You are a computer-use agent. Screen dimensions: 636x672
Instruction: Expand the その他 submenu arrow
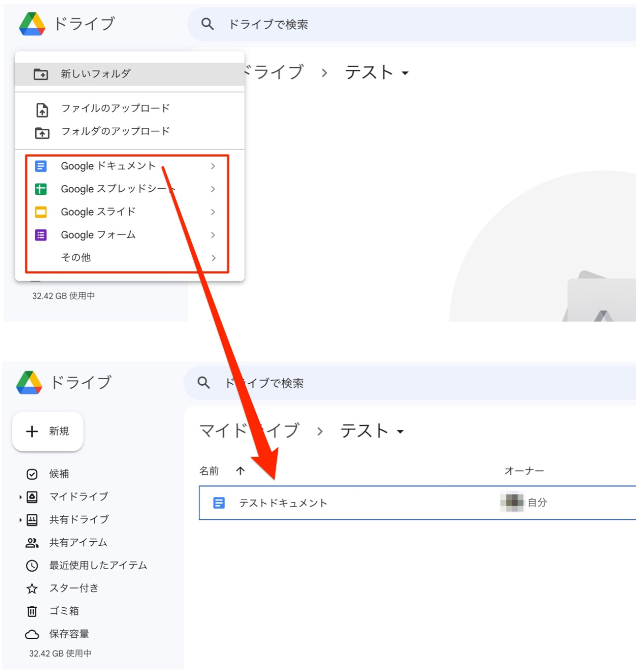213,258
